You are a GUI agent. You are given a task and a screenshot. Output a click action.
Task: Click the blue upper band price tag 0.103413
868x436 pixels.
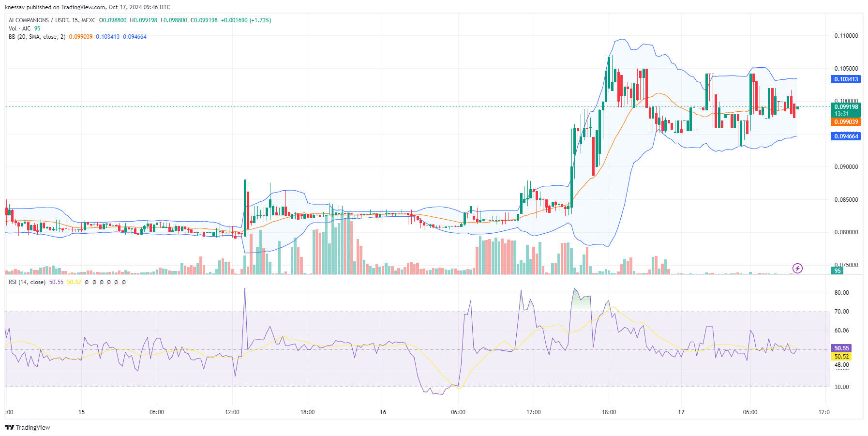pyautogui.click(x=846, y=79)
